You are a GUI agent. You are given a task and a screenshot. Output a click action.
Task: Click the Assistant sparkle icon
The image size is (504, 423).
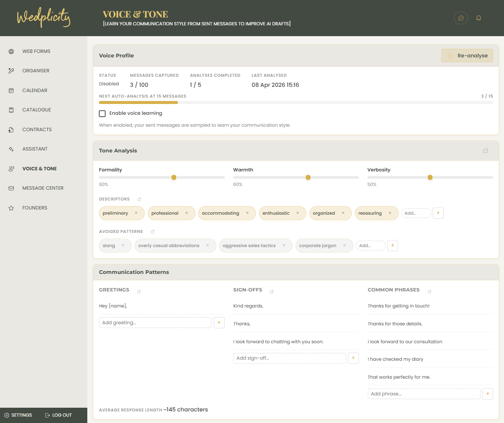point(11,149)
